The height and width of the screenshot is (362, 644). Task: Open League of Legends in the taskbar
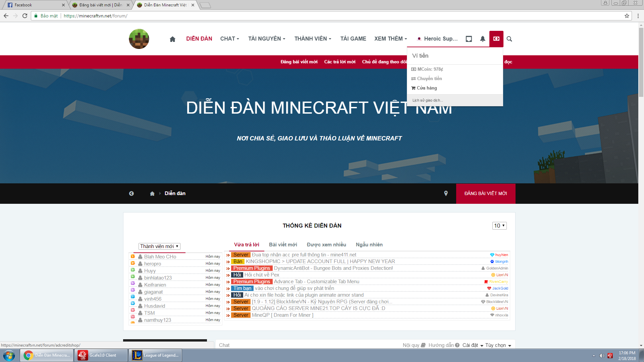click(155, 355)
